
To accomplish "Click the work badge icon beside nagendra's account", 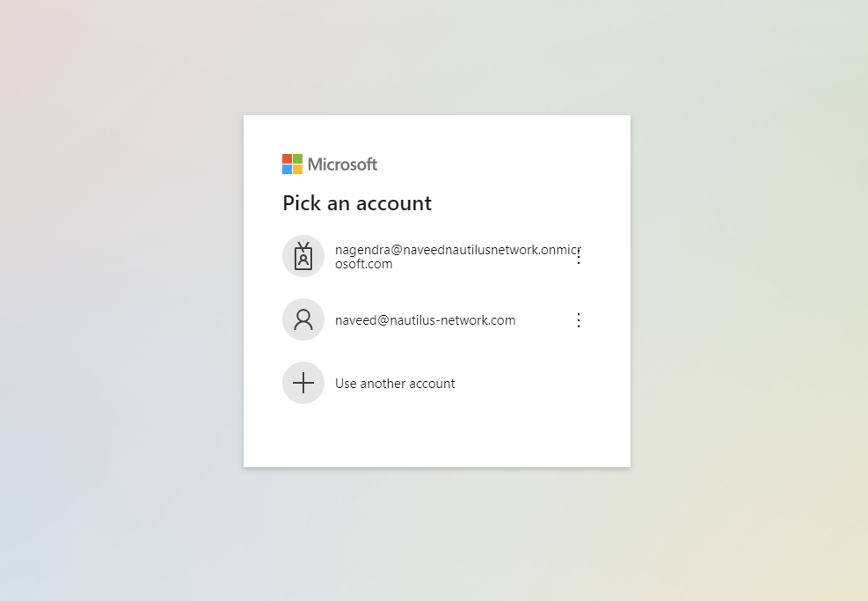I will 303,256.
